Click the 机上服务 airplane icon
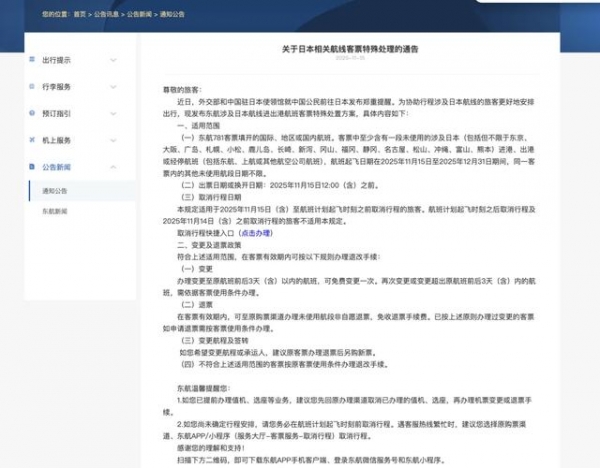The height and width of the screenshot is (468, 600). click(33, 140)
